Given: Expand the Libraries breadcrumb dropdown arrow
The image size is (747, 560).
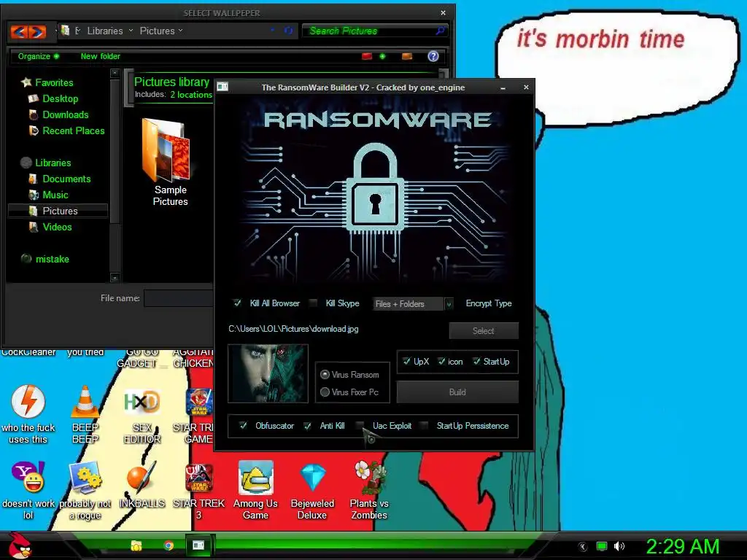Looking at the screenshot, I should click(x=131, y=31).
